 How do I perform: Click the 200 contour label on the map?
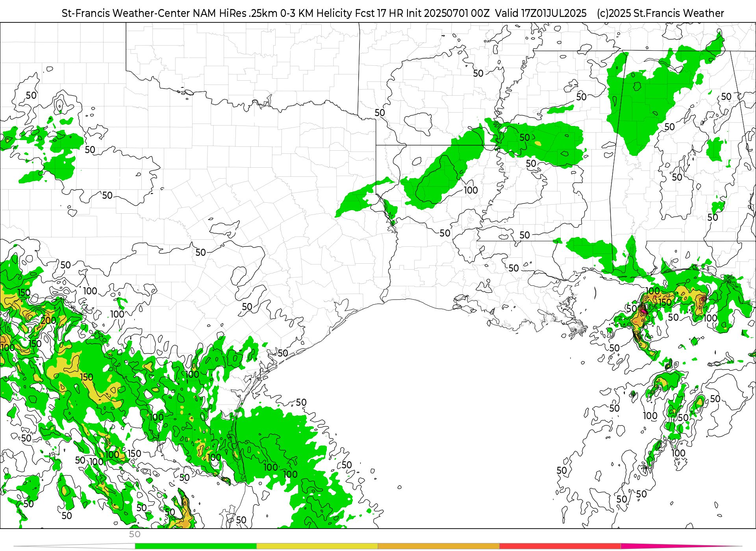coord(48,321)
